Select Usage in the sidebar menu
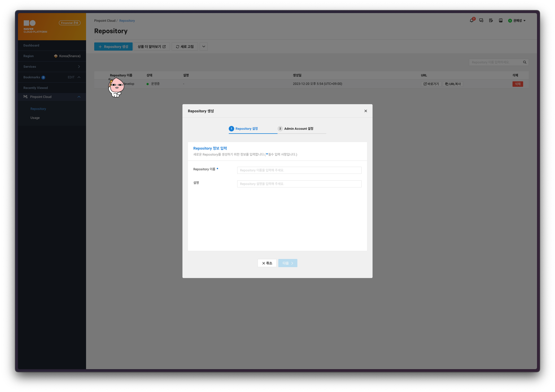The width and height of the screenshot is (555, 392). (35, 118)
